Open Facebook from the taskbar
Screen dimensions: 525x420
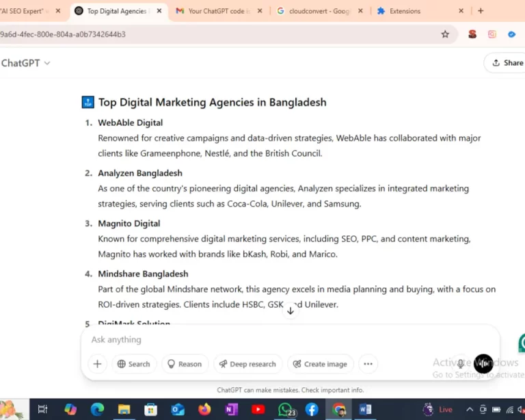point(312,409)
